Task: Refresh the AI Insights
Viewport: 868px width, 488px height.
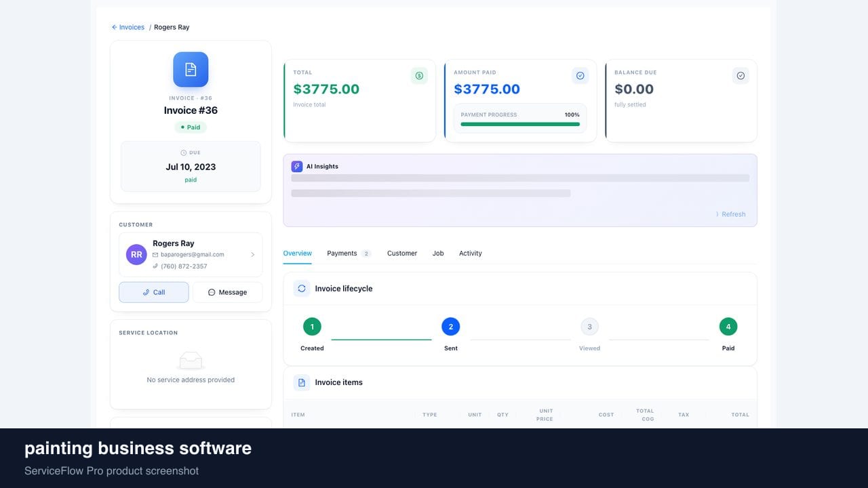Action: coord(730,214)
